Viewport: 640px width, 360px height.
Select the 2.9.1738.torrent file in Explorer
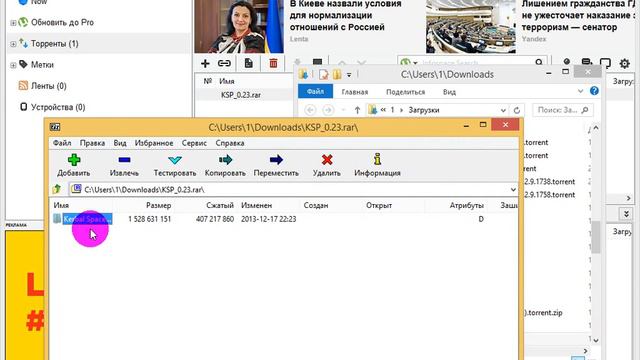point(550,182)
